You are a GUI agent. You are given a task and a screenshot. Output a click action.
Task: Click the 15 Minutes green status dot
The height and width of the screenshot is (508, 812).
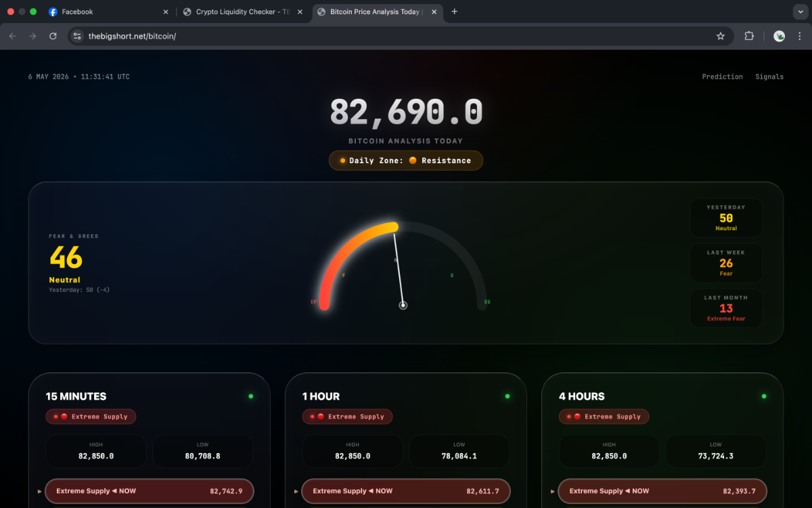pyautogui.click(x=250, y=396)
